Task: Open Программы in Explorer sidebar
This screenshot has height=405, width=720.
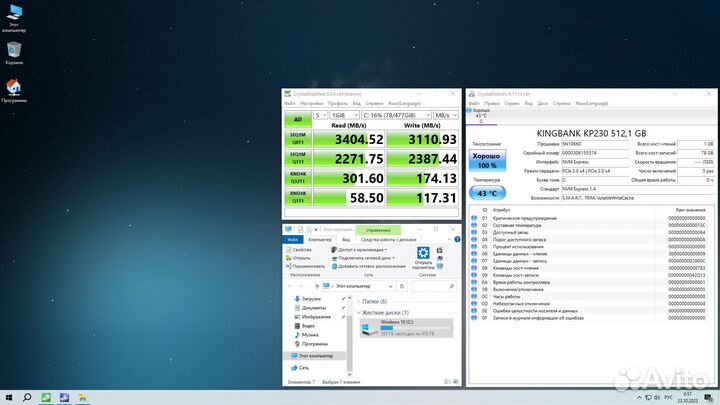Action: 315,344
